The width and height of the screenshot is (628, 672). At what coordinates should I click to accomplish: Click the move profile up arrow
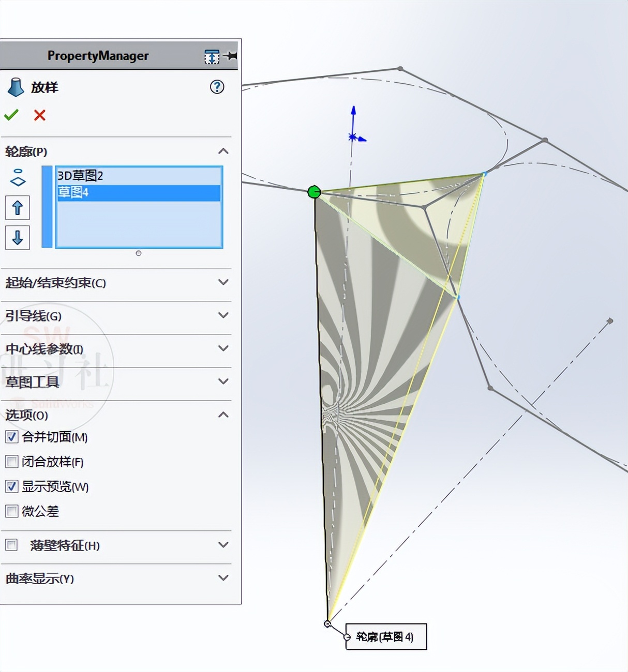18,207
